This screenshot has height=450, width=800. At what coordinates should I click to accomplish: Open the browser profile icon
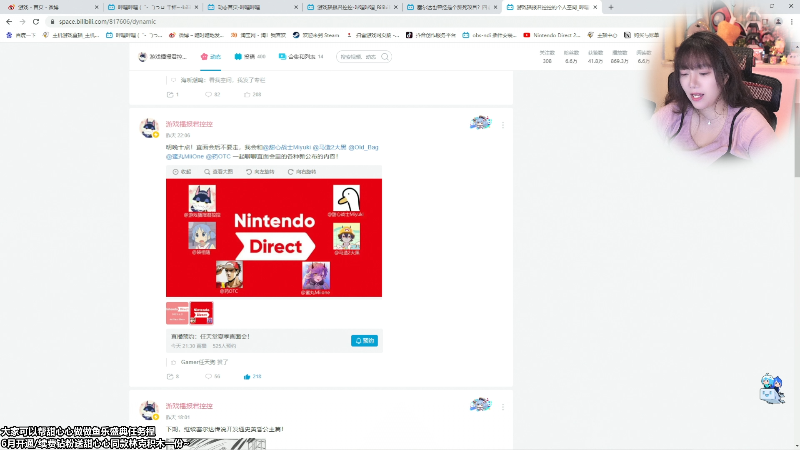coord(778,21)
